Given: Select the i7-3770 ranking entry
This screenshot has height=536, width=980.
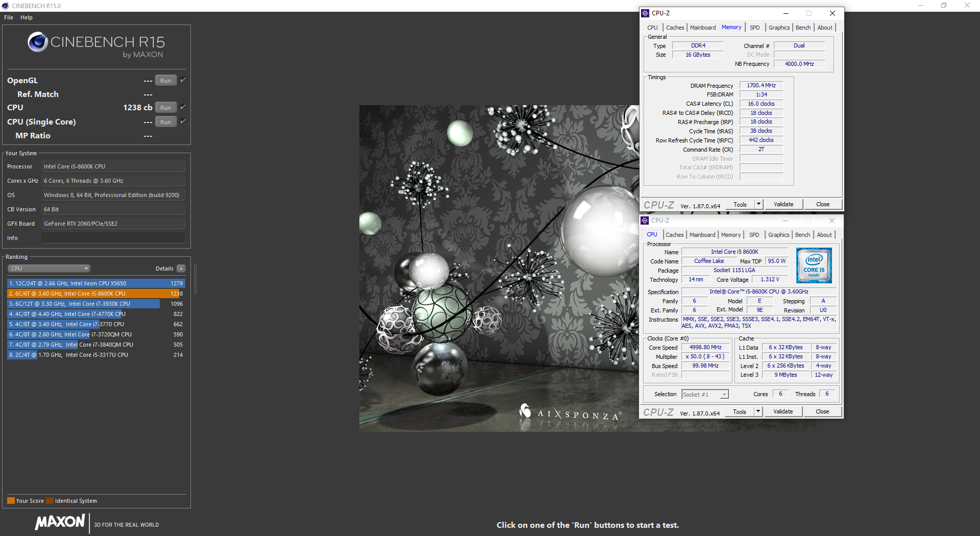Looking at the screenshot, I should pyautogui.click(x=96, y=324).
